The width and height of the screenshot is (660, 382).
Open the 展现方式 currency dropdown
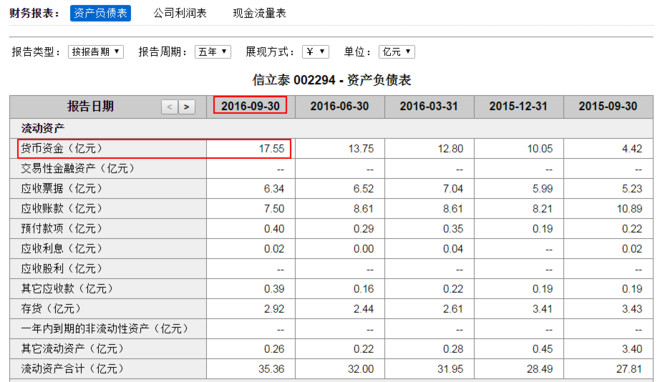pyautogui.click(x=315, y=52)
